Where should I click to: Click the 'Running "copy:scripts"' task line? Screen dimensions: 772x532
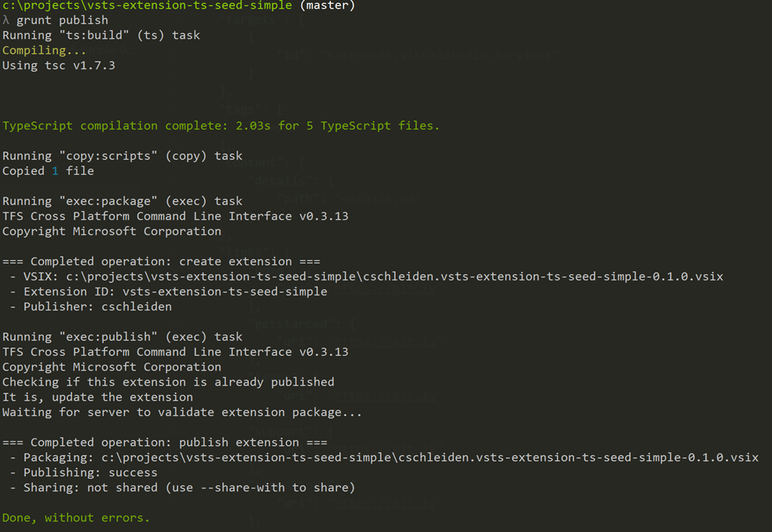coord(123,156)
